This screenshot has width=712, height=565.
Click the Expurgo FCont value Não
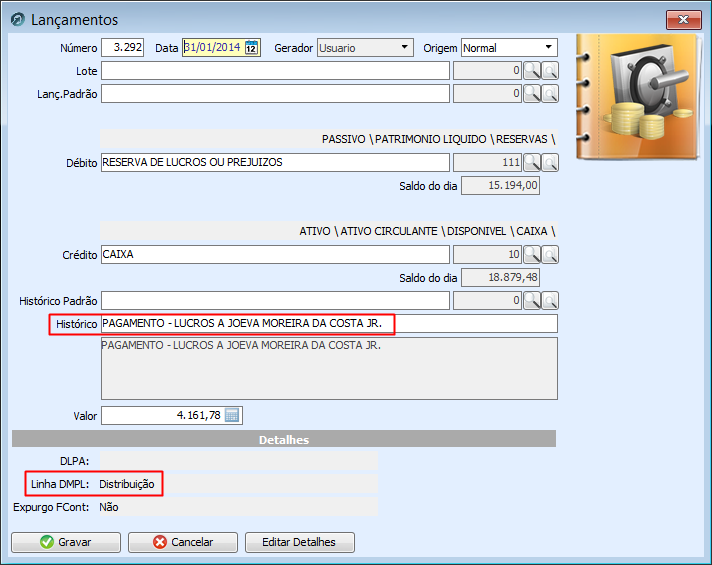[109, 507]
